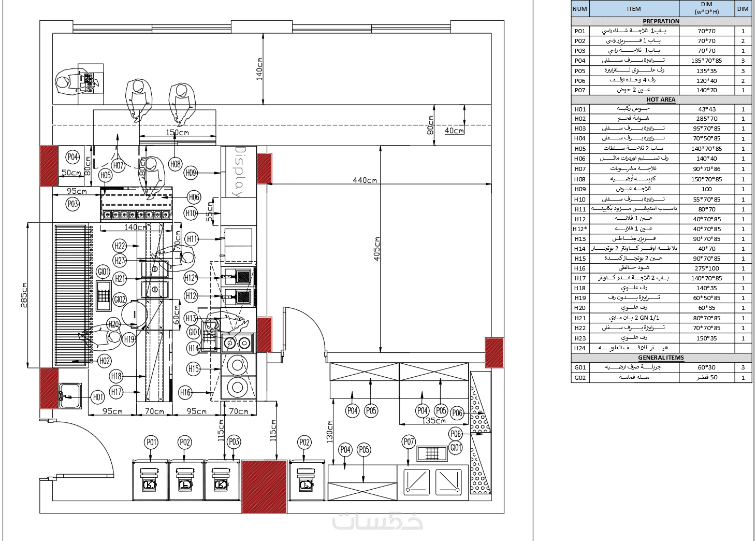Click the "40cm" dimension label

pyautogui.click(x=454, y=131)
